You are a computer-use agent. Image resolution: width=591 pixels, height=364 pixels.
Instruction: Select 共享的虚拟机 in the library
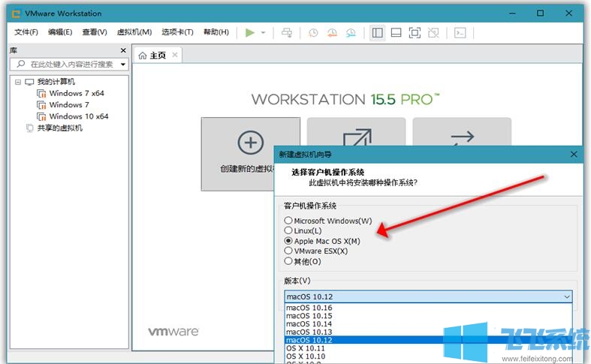[60, 128]
